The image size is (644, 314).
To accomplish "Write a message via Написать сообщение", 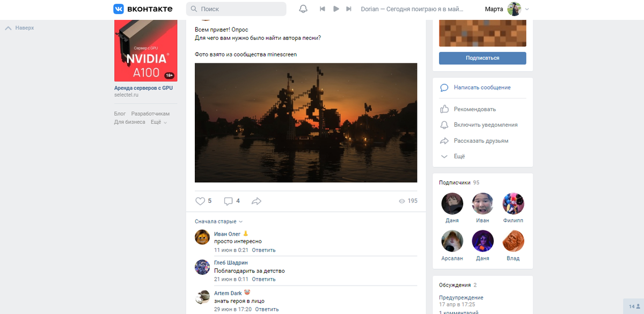I will (x=482, y=87).
